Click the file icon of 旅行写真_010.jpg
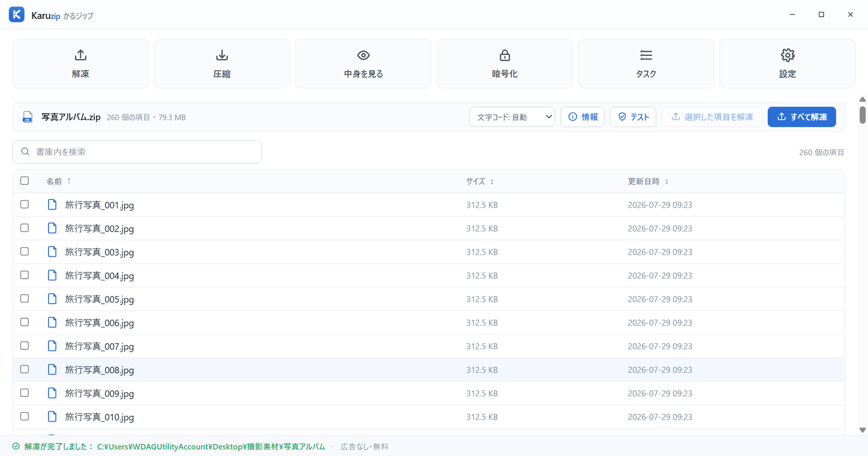 (x=52, y=416)
